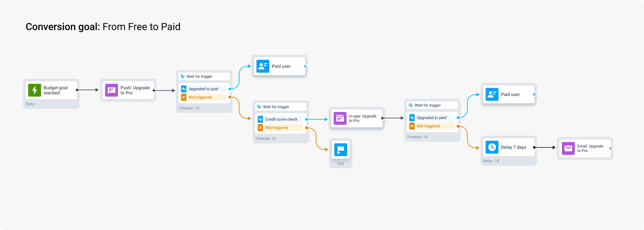Click the right-side Paid user person icon
Image resolution: width=644 pixels, height=230 pixels.
coord(492,94)
